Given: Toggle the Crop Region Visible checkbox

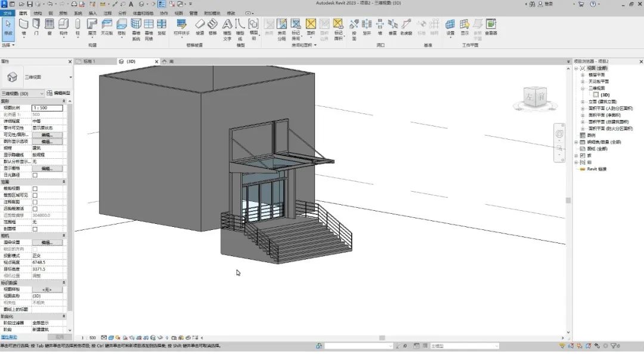Looking at the screenshot, I should (x=35, y=195).
